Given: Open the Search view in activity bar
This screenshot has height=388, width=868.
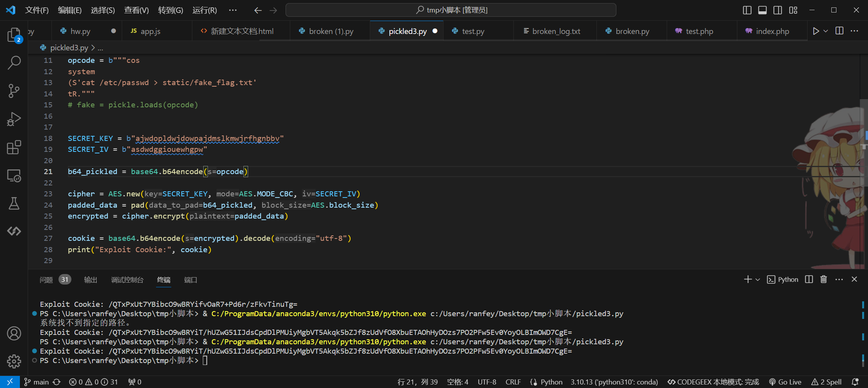Looking at the screenshot, I should tap(14, 62).
